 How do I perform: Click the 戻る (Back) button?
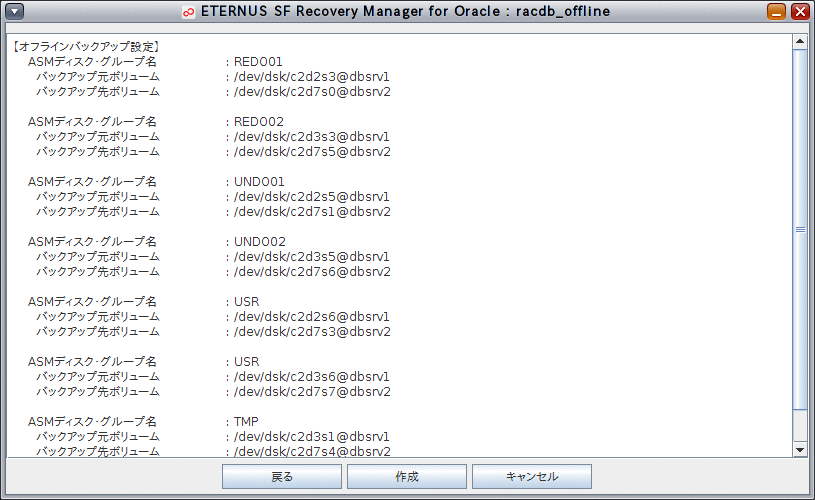(282, 477)
